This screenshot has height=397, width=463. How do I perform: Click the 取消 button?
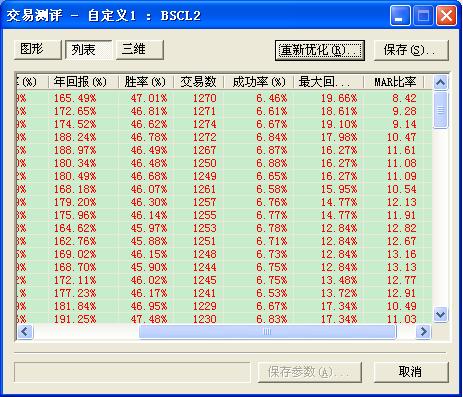[411, 372]
